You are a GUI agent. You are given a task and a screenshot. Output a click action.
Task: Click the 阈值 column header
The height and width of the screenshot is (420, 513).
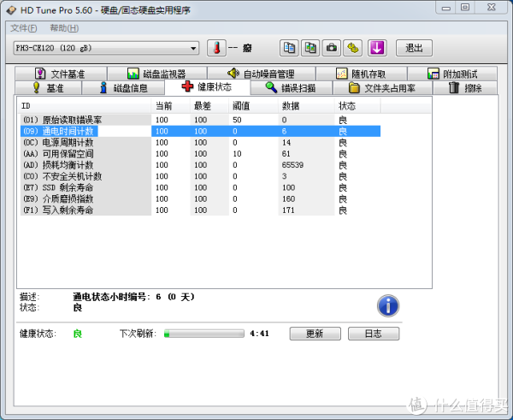pyautogui.click(x=253, y=106)
